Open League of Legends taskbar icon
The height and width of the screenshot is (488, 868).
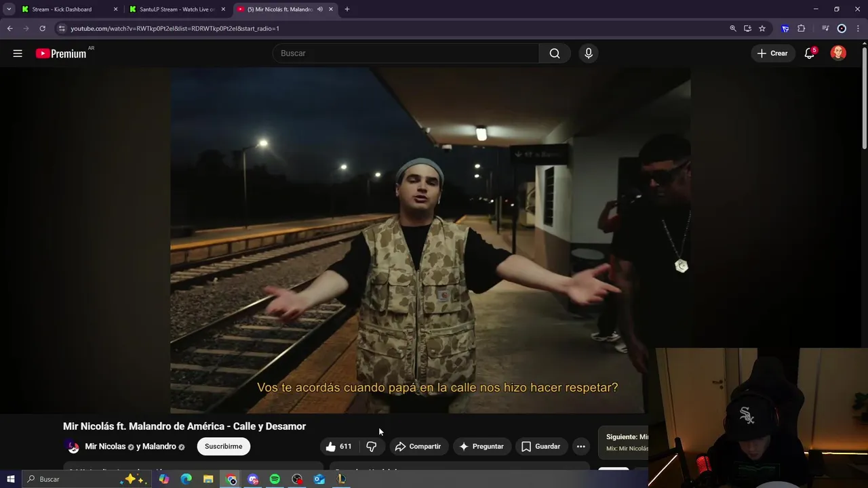click(x=341, y=479)
